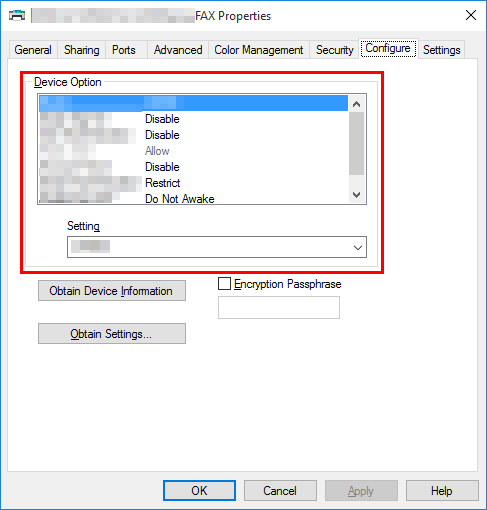Click the list scroll up arrow

(x=356, y=104)
